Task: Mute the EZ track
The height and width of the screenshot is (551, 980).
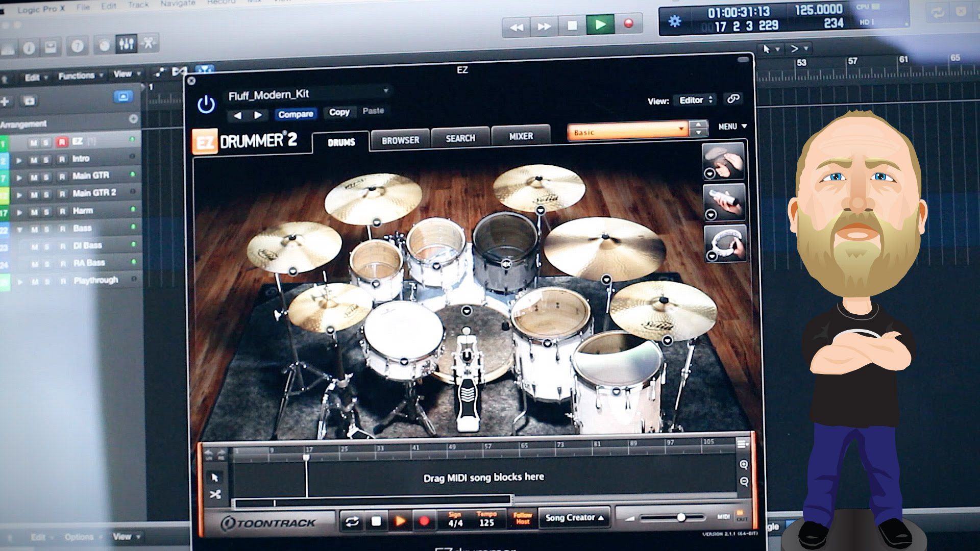Action: (34, 143)
